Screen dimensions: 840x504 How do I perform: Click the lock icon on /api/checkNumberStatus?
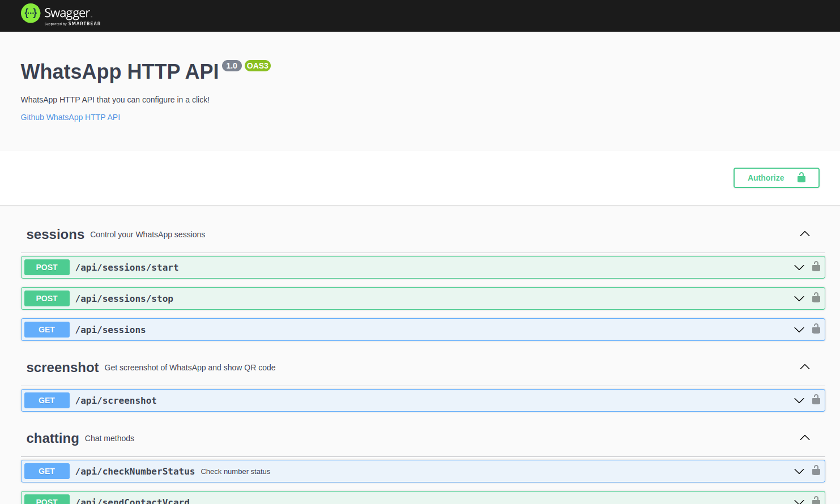coord(816,471)
